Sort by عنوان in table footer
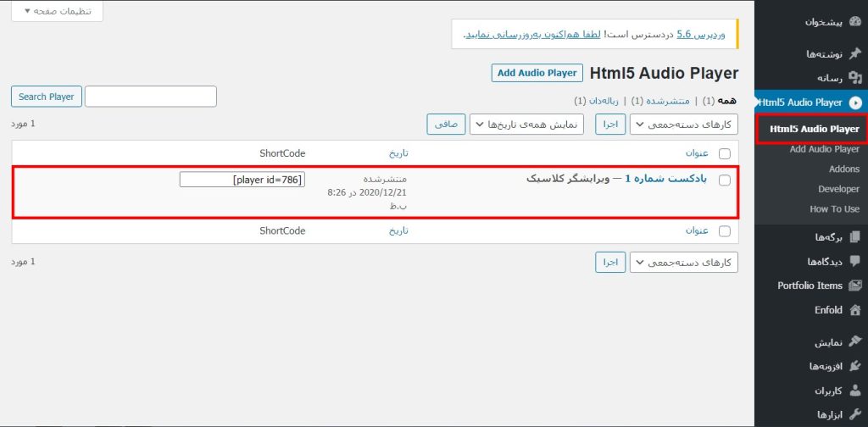 point(697,231)
